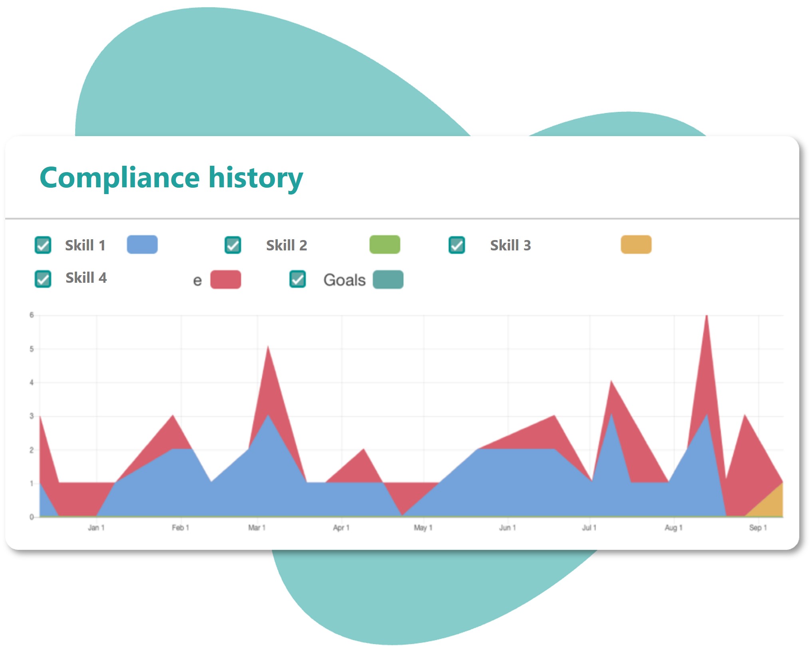The image size is (812, 651).
Task: Click the y-axis label 6
Action: tap(32, 315)
